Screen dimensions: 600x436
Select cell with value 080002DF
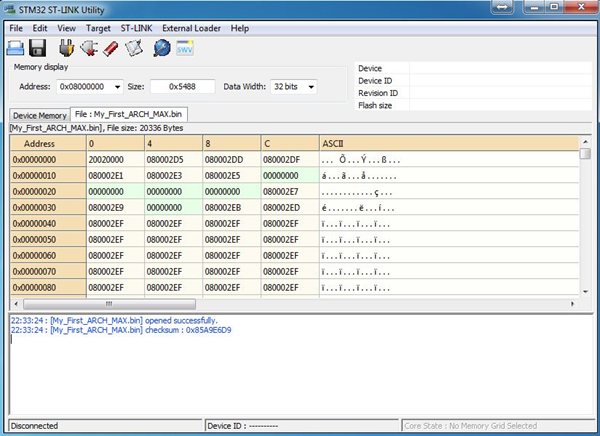[290, 160]
